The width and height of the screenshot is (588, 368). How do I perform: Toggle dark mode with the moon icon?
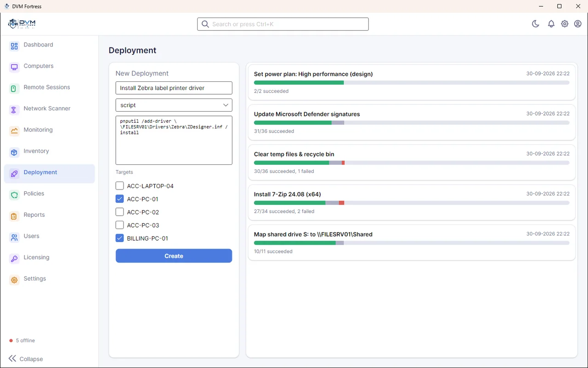pyautogui.click(x=536, y=24)
